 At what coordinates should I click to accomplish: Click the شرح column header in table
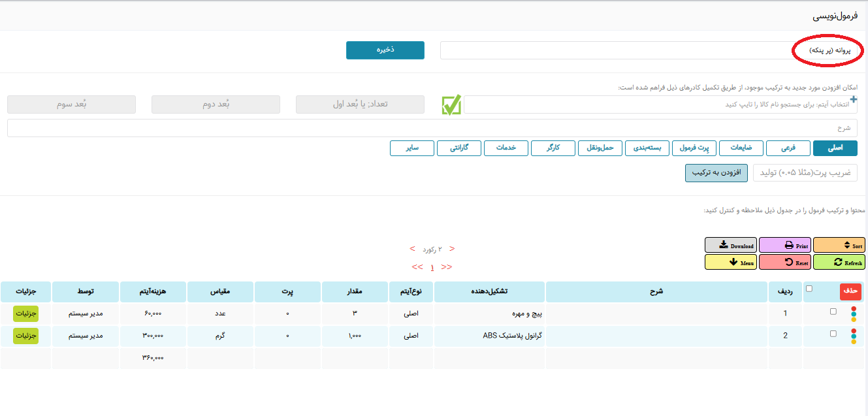(656, 292)
